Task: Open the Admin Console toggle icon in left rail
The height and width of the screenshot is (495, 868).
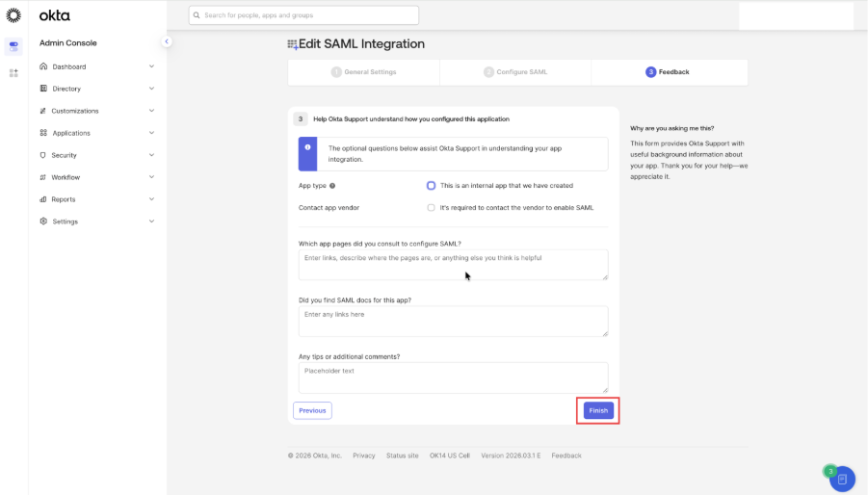Action: pyautogui.click(x=13, y=46)
